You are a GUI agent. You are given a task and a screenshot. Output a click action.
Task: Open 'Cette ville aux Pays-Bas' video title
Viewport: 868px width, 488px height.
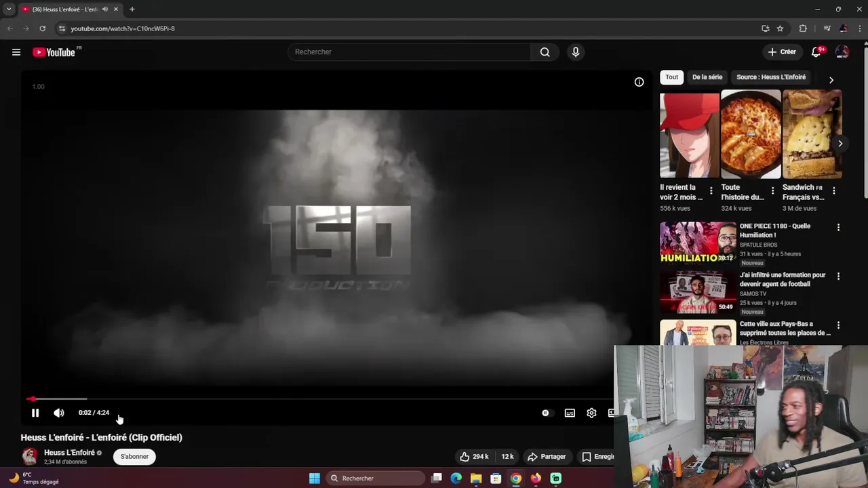[785, 328]
